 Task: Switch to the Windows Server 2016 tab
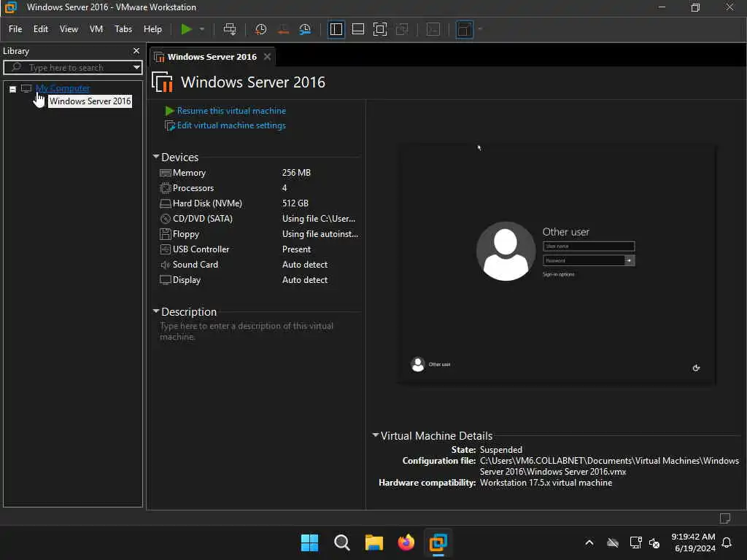click(212, 57)
